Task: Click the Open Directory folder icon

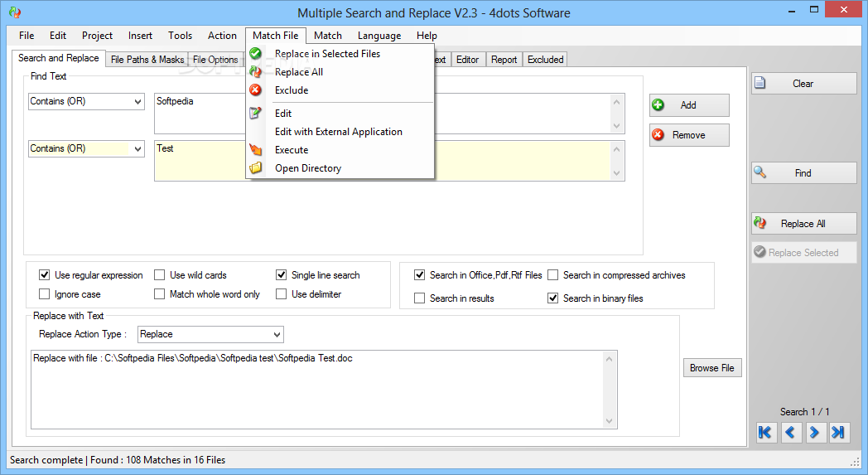Action: [x=255, y=168]
